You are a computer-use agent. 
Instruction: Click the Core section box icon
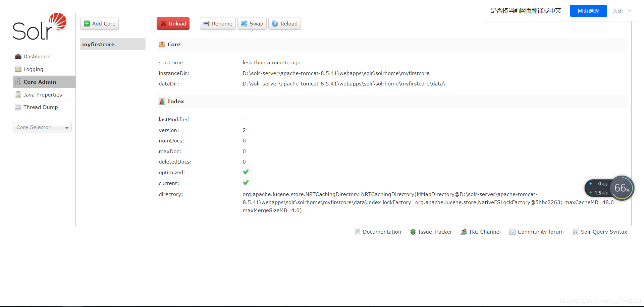(x=162, y=44)
